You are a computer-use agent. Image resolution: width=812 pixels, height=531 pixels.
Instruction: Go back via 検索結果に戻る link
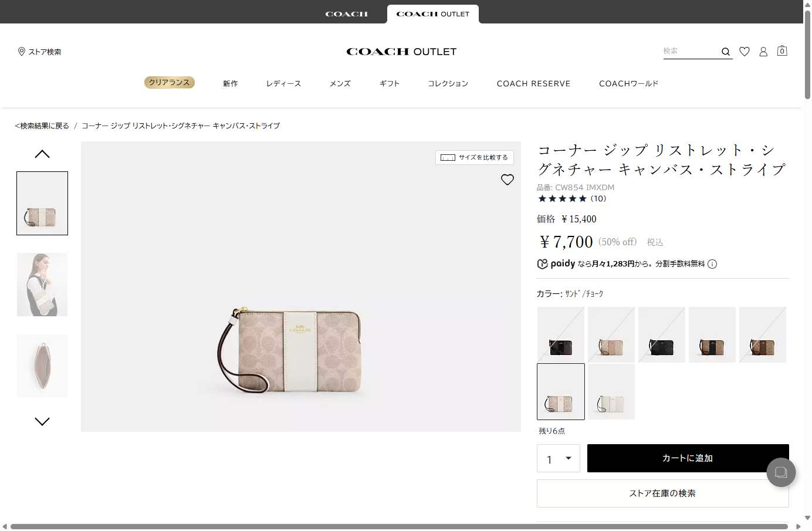[x=42, y=126]
